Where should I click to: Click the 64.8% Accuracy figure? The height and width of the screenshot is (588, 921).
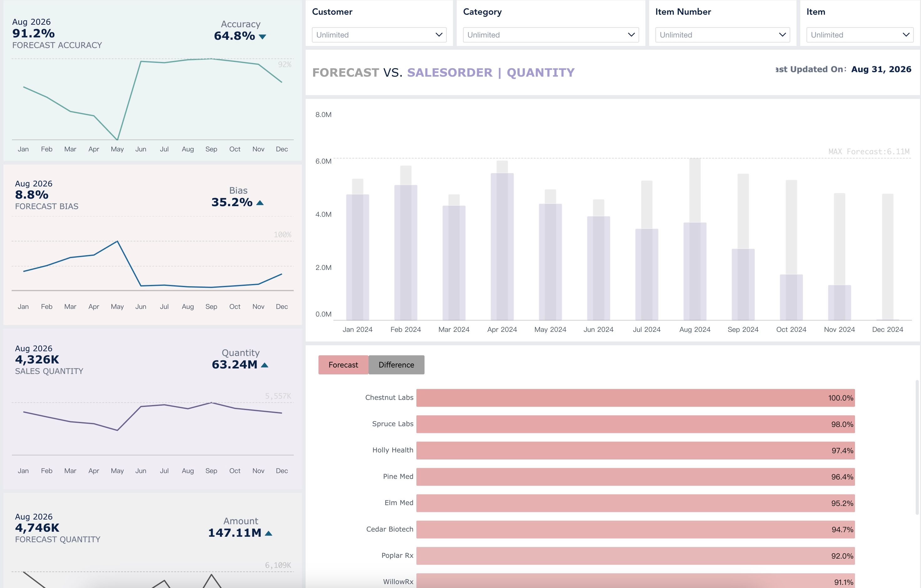[x=234, y=36]
